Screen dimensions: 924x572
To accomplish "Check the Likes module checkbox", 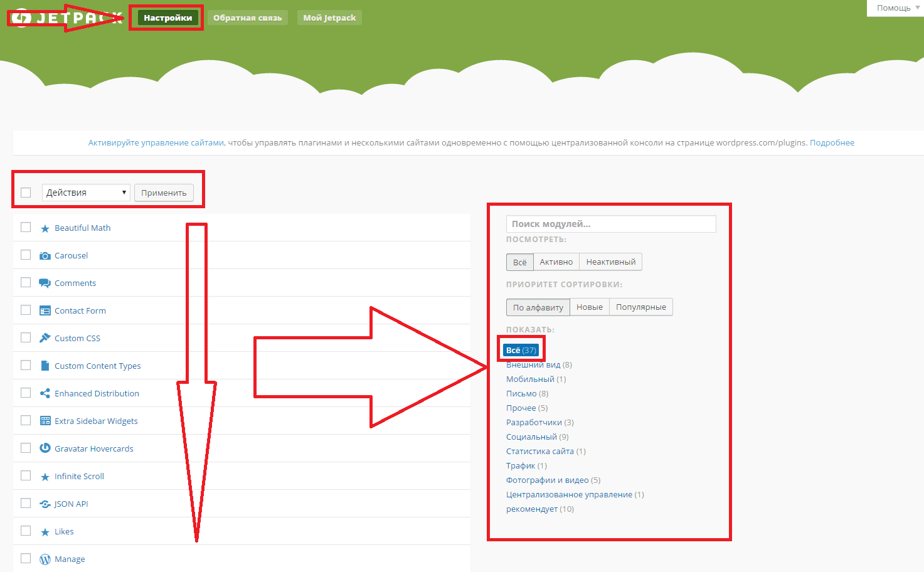I will [x=26, y=531].
